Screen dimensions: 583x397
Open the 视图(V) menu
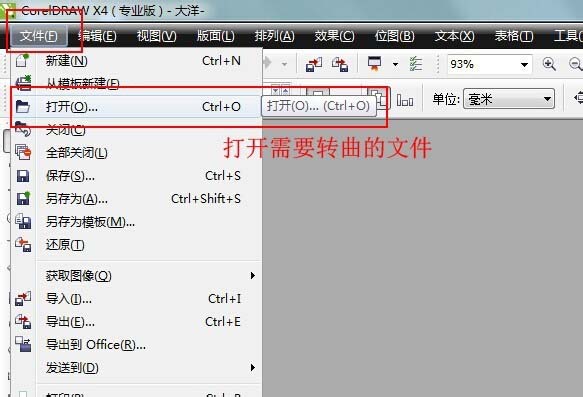[x=156, y=36]
